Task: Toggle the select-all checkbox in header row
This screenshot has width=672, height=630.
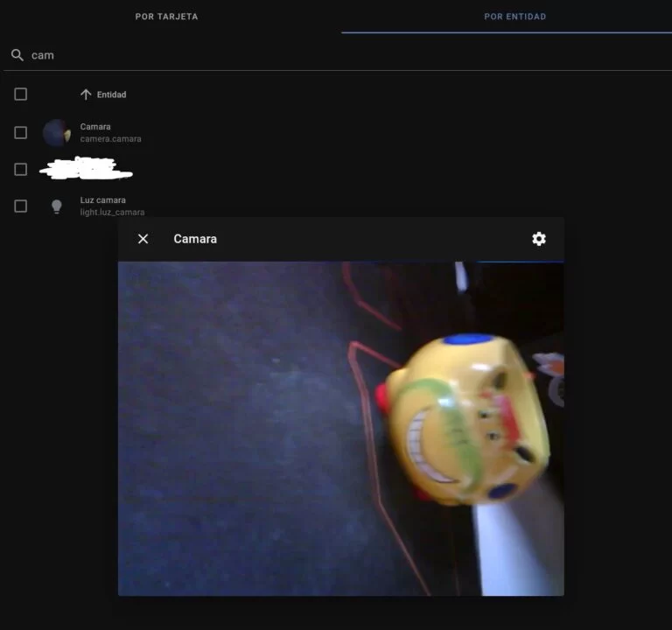Action: pos(21,94)
